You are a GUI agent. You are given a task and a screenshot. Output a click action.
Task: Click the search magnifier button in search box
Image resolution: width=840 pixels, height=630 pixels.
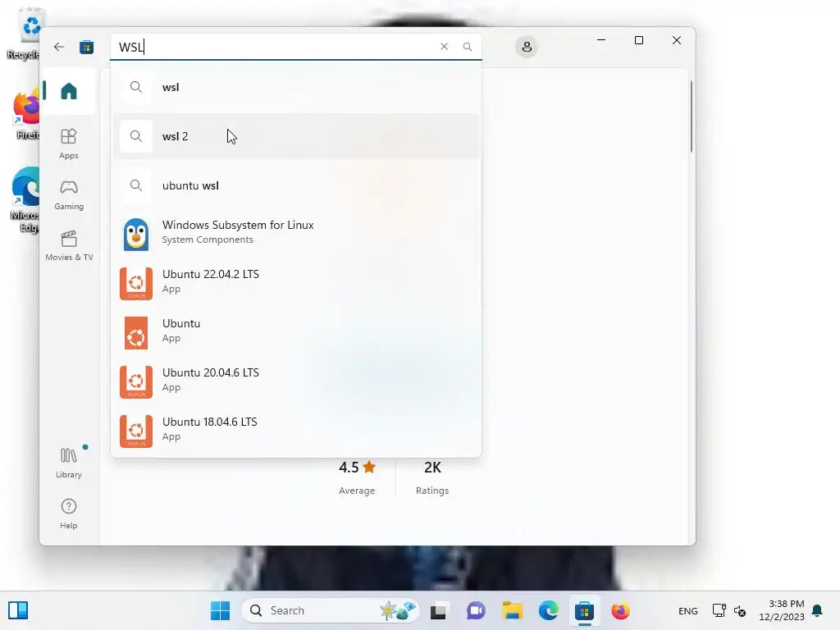pyautogui.click(x=467, y=47)
